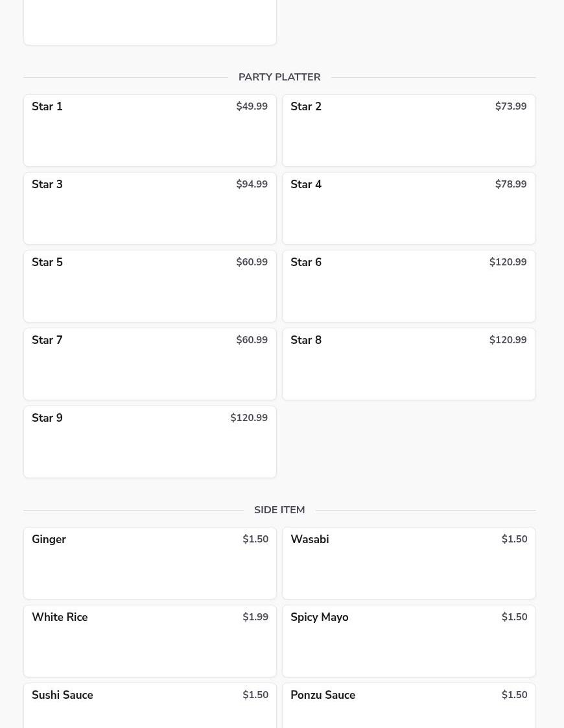
Task: Pick the Ponzu Sauce side item
Action: pos(408,706)
